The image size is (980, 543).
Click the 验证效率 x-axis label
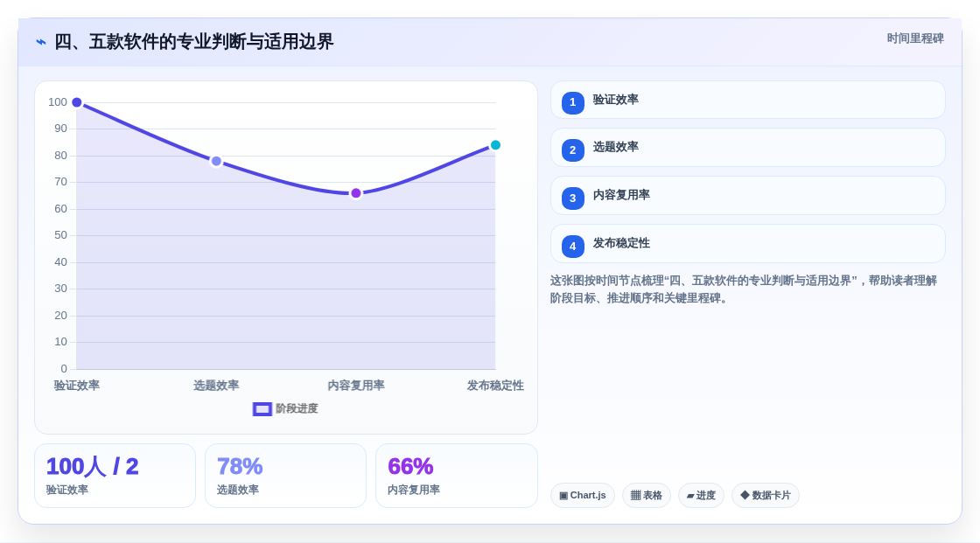(x=77, y=386)
